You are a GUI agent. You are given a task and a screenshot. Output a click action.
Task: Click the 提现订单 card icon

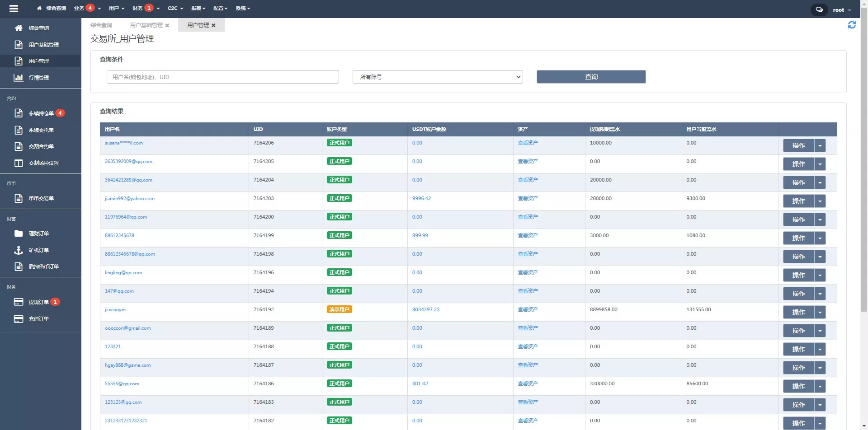(19, 302)
